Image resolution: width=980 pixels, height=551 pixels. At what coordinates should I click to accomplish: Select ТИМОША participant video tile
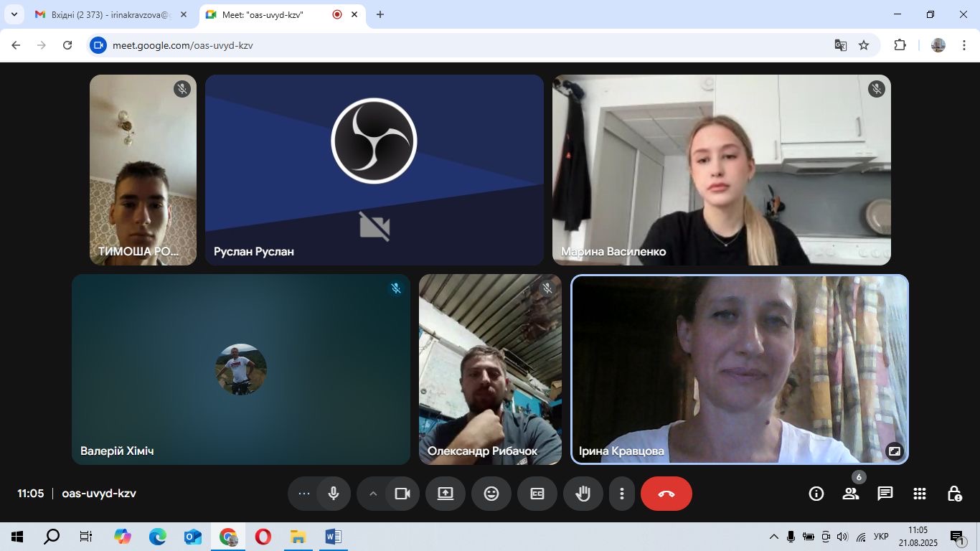coord(143,170)
